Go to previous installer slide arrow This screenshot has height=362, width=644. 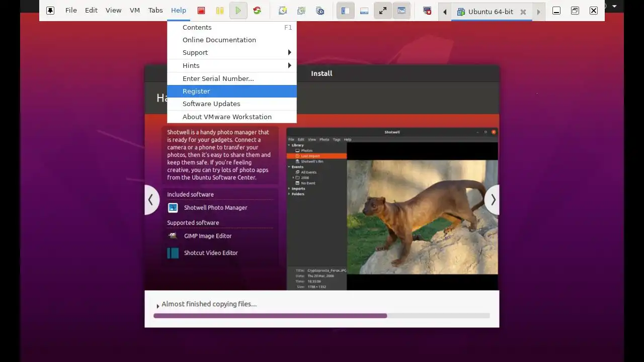pos(151,200)
